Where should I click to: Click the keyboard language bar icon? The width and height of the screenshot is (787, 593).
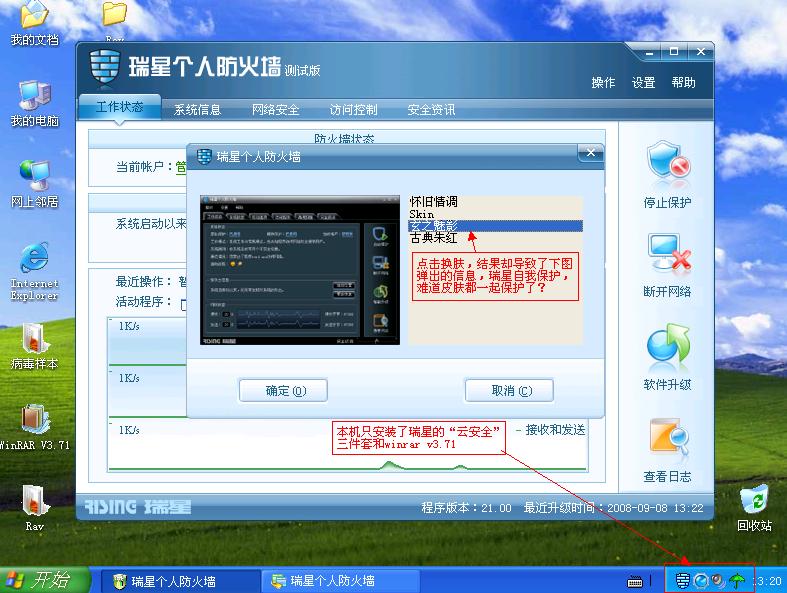point(635,582)
